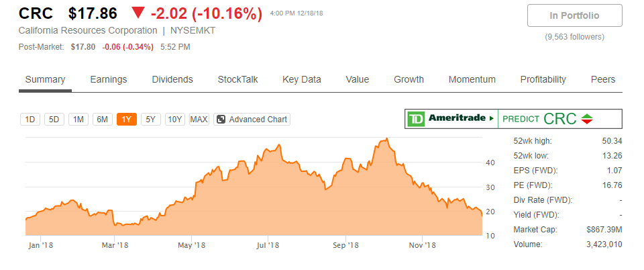Screen dimensions: 644x270
Task: Open the StockTalk tab
Action: click(237, 79)
